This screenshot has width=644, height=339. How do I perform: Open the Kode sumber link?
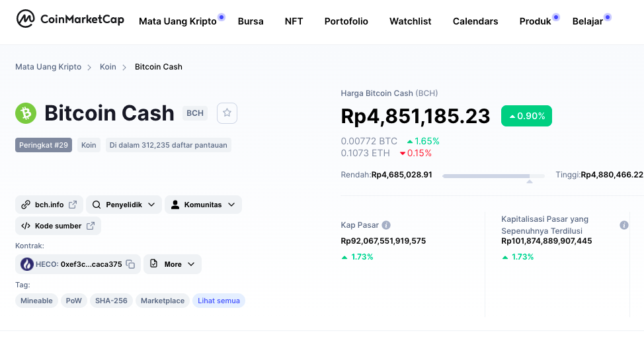[x=58, y=226]
